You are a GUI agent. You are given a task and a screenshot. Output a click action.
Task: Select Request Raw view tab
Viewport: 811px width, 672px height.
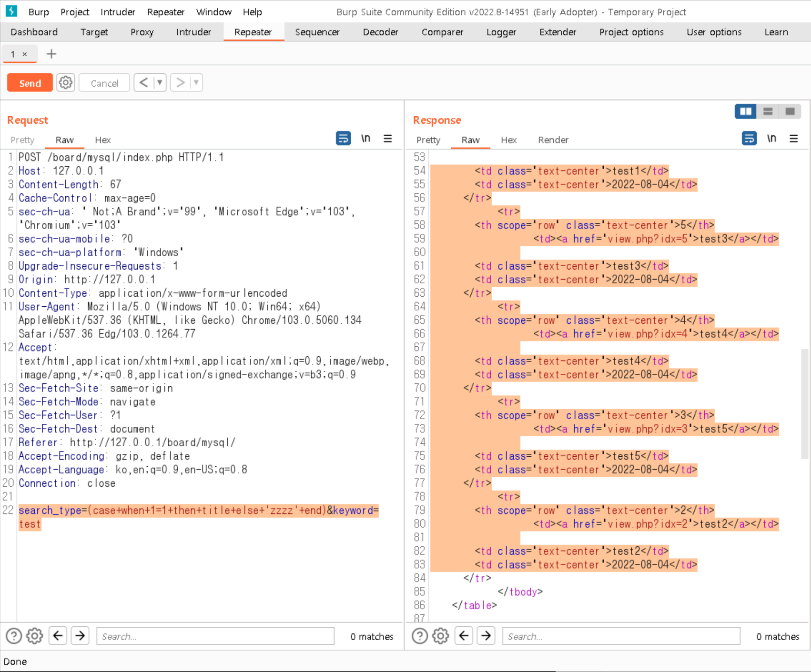(64, 140)
